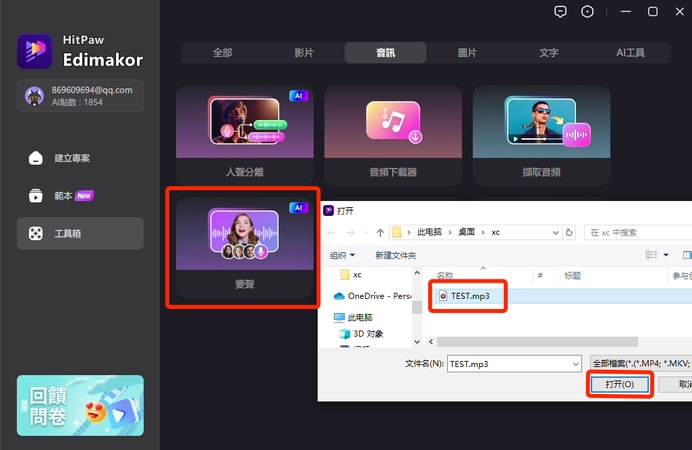Launch the 擷取音頻 extract audio tool
This screenshot has height=450, width=692.
coord(541,135)
